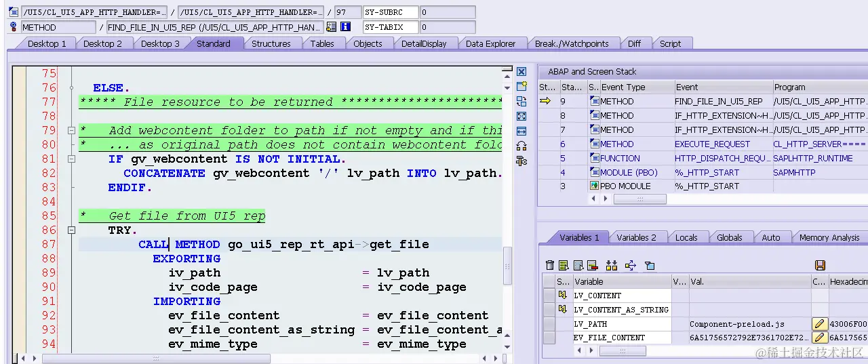868x364 pixels.
Task: Collapse the IF block at line 81
Action: (71, 159)
